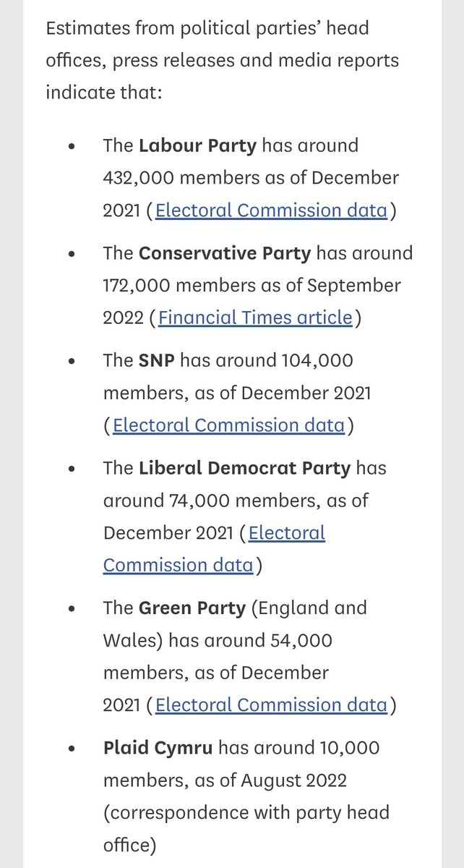This screenshot has height=868, width=464.
Task: Click the bold 'Labour Party' text
Action: (x=197, y=145)
